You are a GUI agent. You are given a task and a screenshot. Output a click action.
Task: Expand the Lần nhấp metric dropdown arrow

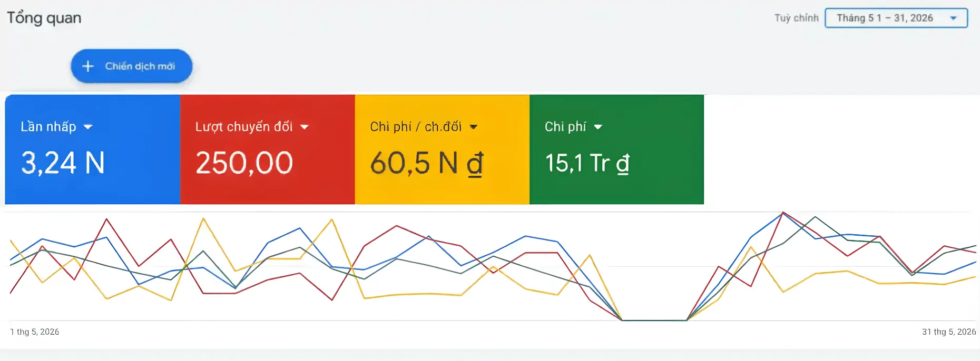88,127
